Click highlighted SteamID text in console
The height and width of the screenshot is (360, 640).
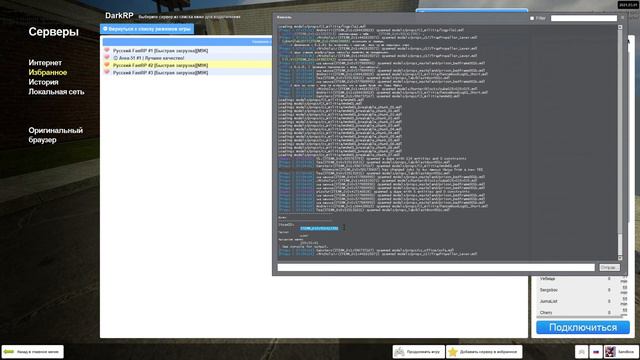(x=319, y=228)
